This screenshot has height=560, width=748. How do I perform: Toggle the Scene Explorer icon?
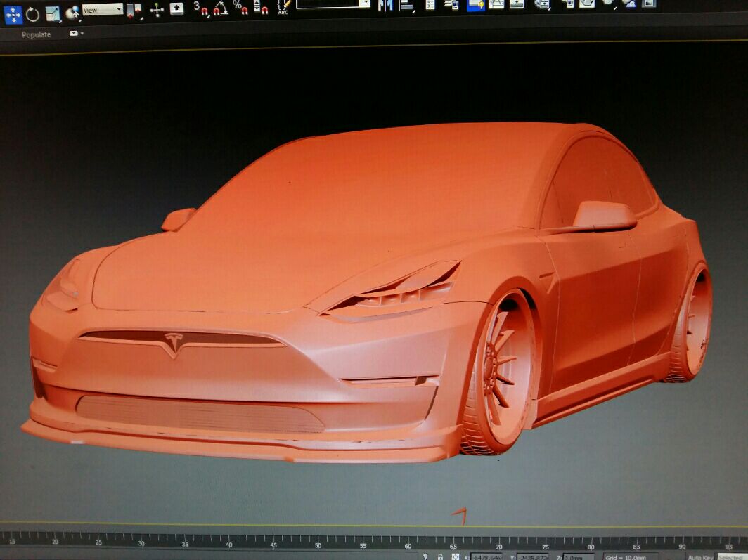coord(430,4)
